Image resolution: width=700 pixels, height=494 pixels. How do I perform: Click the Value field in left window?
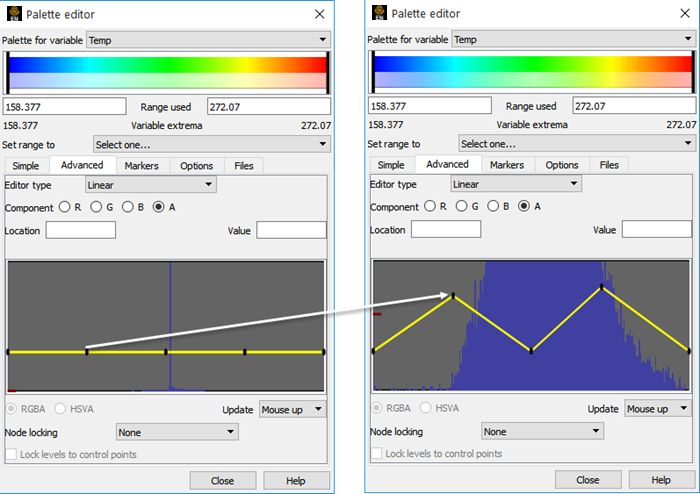tap(292, 230)
